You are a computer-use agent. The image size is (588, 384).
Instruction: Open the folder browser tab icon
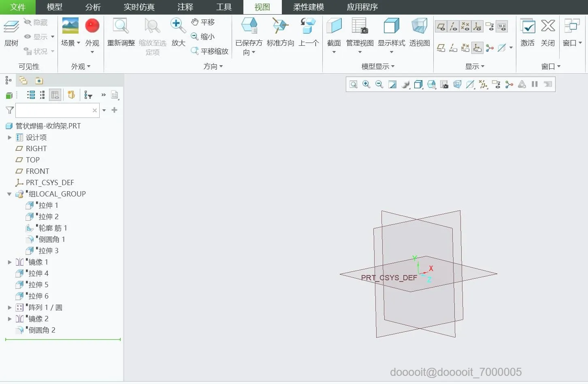coord(23,80)
